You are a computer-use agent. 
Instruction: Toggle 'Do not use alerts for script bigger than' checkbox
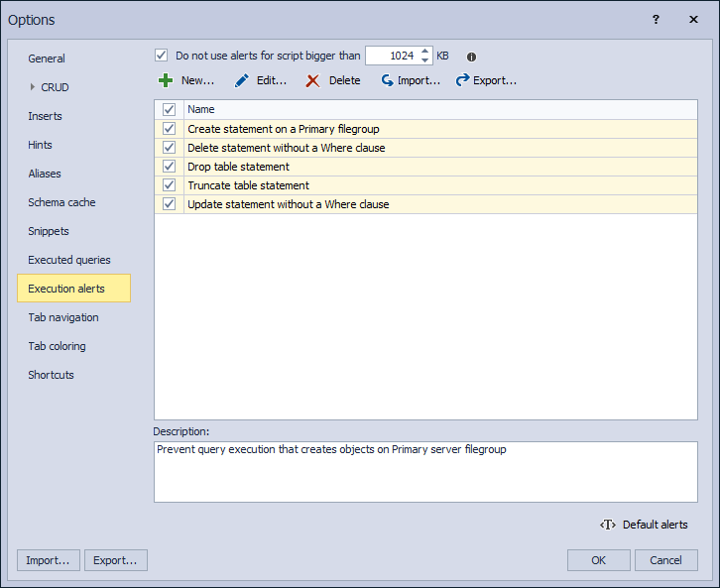161,56
